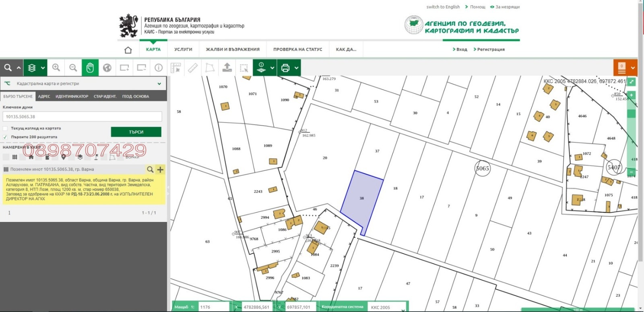
Task: Click the zoom out magnifier tool
Action: pyautogui.click(x=73, y=68)
